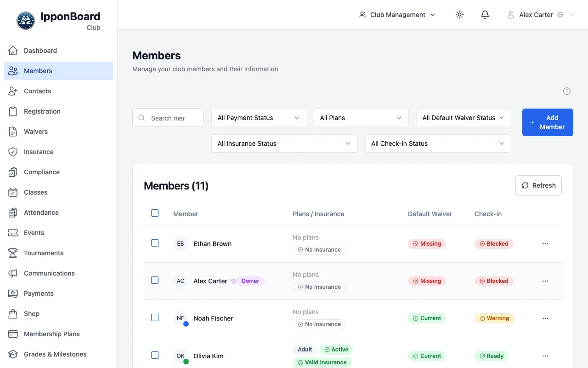
Task: Open row actions menu for Olivia Kim
Action: (545, 356)
